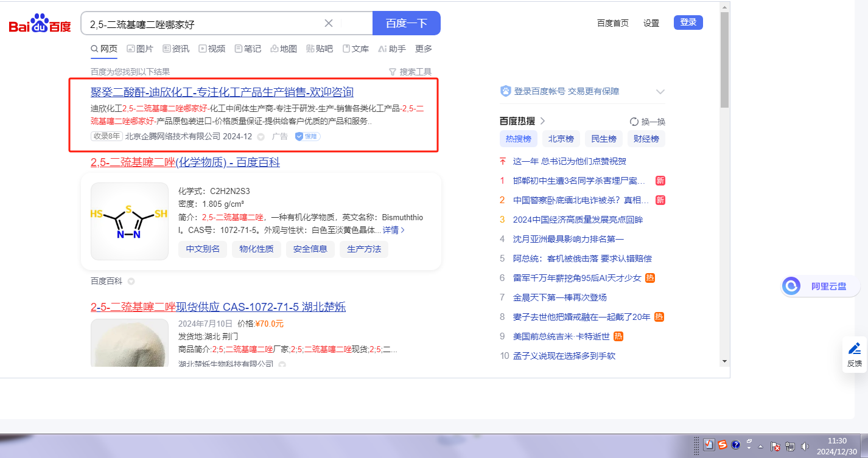Switch to the 图片 search tab

pyautogui.click(x=139, y=49)
